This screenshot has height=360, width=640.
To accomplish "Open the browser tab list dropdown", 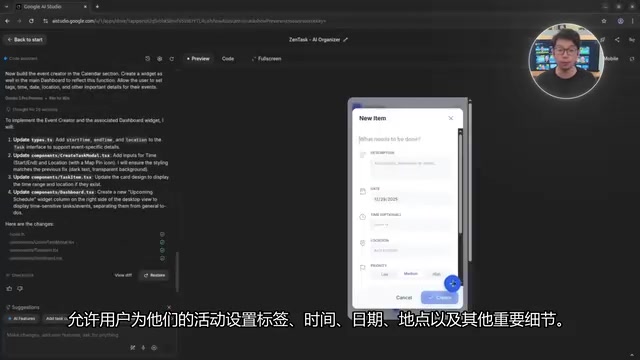I will coord(7,7).
